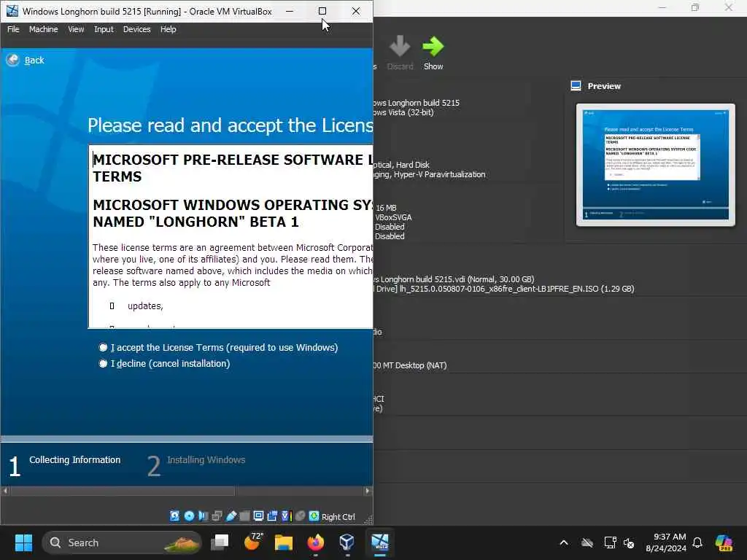
Task: Open Firefox from the taskbar
Action: click(x=315, y=542)
